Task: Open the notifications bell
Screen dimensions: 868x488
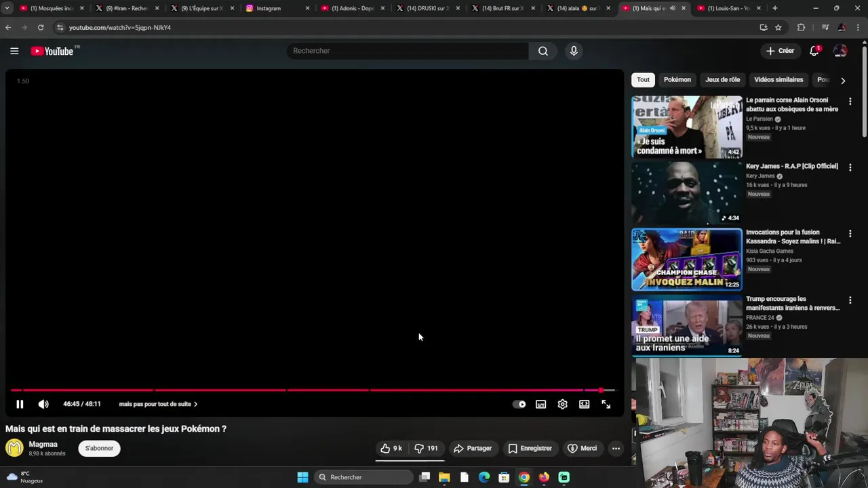Action: (814, 51)
